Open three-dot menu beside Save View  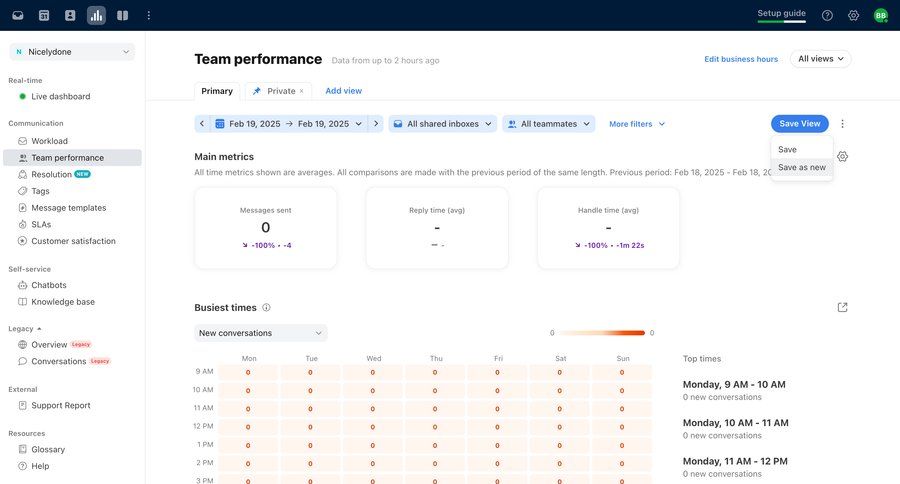(842, 124)
